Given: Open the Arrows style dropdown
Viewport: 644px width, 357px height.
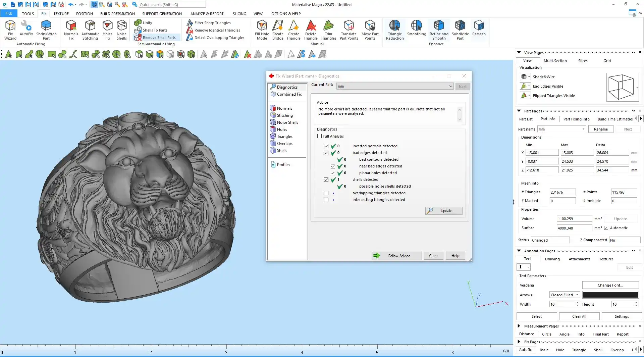Looking at the screenshot, I should [x=565, y=295].
